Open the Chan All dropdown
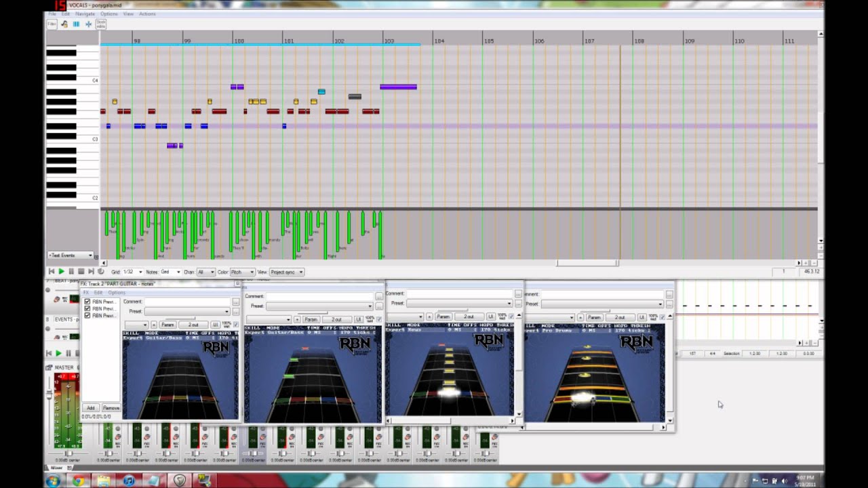Image resolution: width=868 pixels, height=488 pixels. click(205, 272)
